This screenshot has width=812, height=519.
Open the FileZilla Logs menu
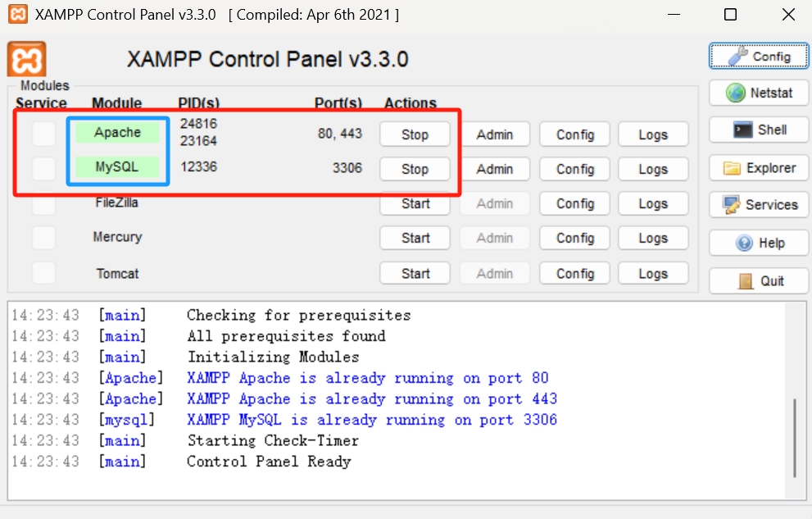point(653,203)
